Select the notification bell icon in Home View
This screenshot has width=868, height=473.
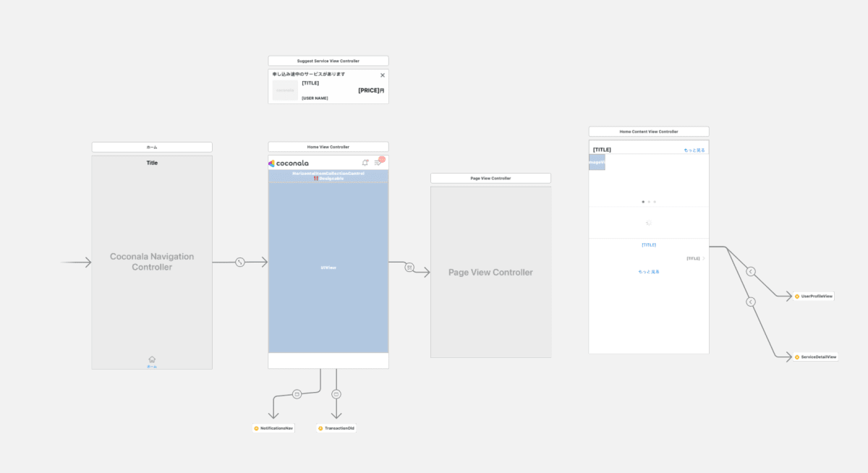[365, 163]
